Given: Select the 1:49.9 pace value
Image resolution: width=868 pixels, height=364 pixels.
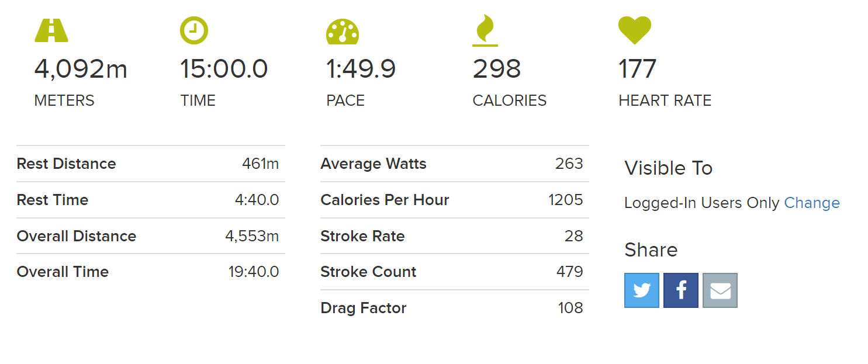Looking at the screenshot, I should coord(361,69).
